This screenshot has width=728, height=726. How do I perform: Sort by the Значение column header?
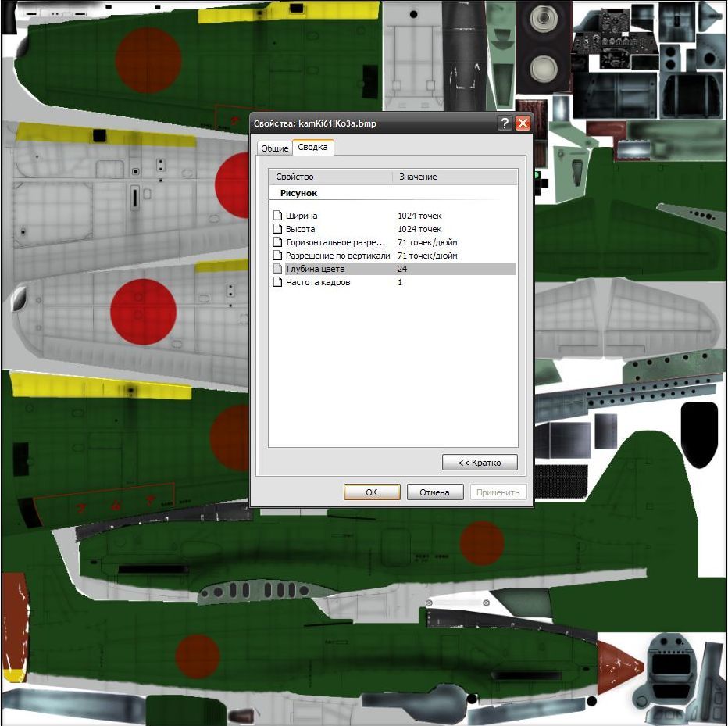pos(455,177)
